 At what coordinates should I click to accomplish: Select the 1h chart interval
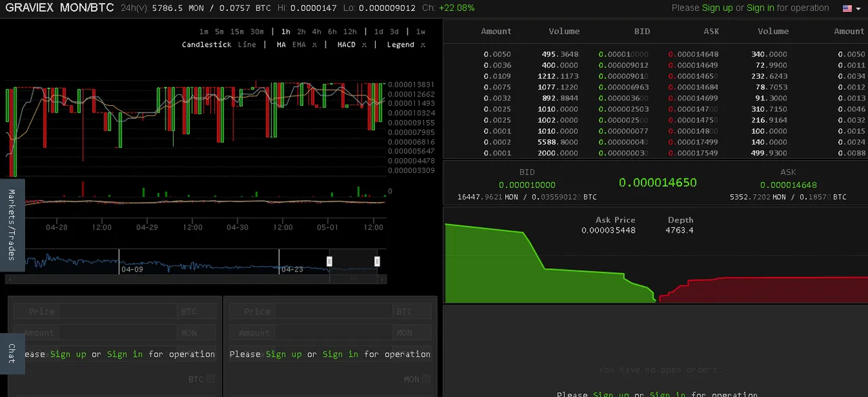coord(285,31)
